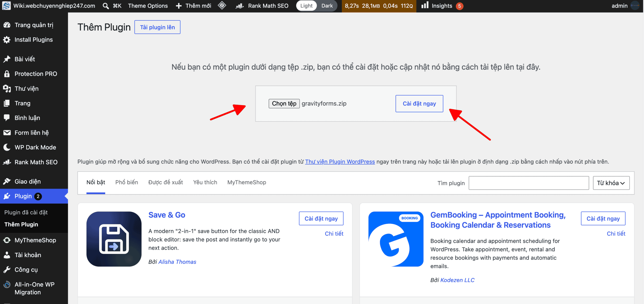Install the GemBooking plugin
This screenshot has height=304, width=644.
pos(603,219)
